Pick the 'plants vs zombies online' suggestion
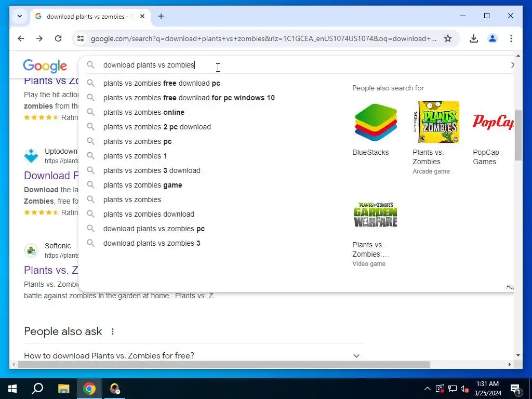 (144, 112)
